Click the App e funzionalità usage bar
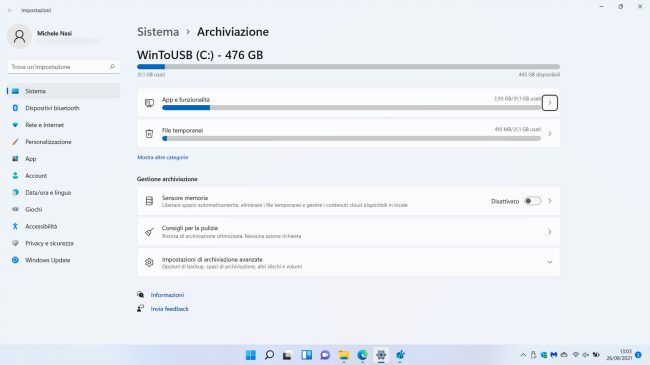 pos(352,108)
